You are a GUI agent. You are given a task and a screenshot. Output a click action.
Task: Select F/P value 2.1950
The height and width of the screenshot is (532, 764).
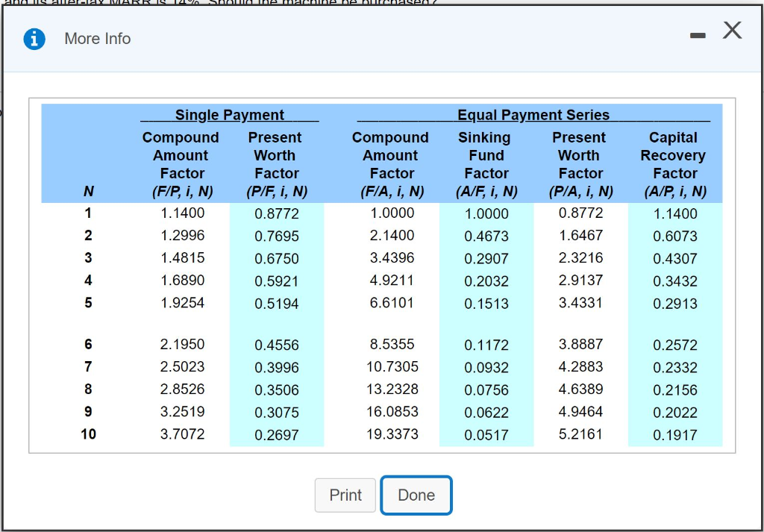183,344
